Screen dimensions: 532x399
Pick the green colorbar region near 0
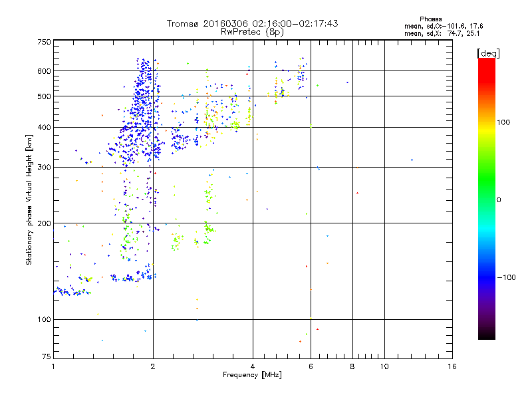(x=487, y=199)
